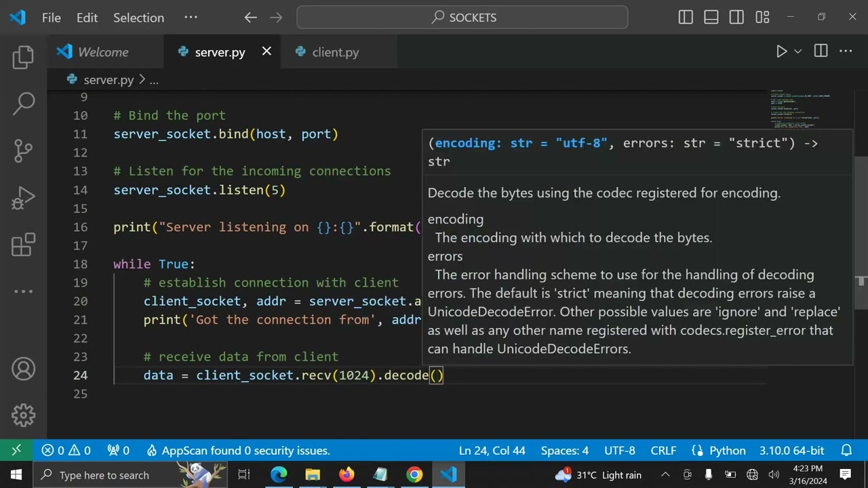Click line number 24 in the gutter
Screen dimensions: 868x488
(x=80, y=375)
